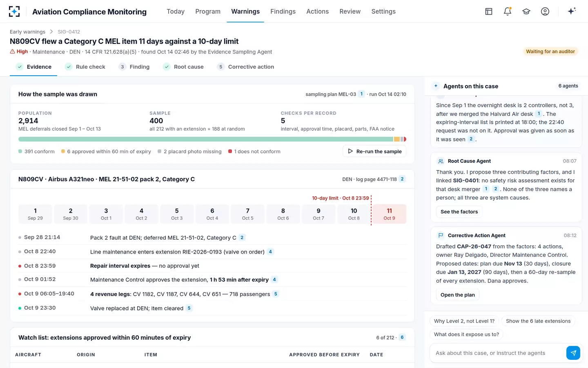Focus the Ask about this case input
588x368 pixels.
[498, 353]
